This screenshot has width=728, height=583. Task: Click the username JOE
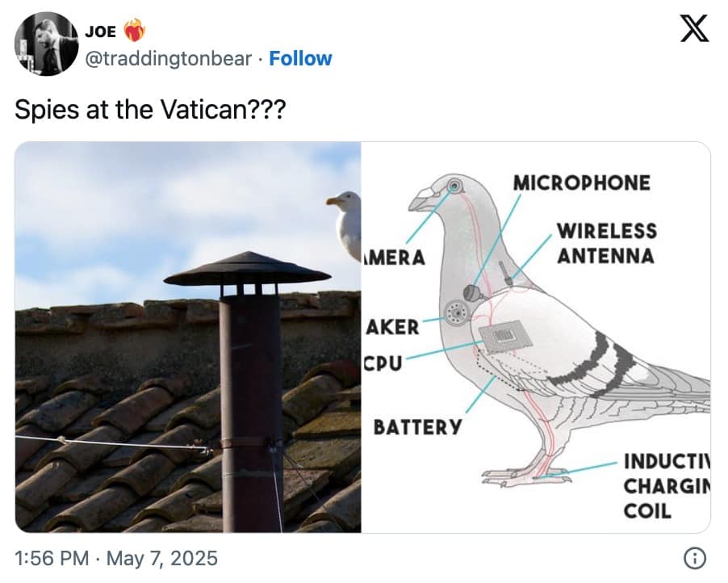(101, 31)
